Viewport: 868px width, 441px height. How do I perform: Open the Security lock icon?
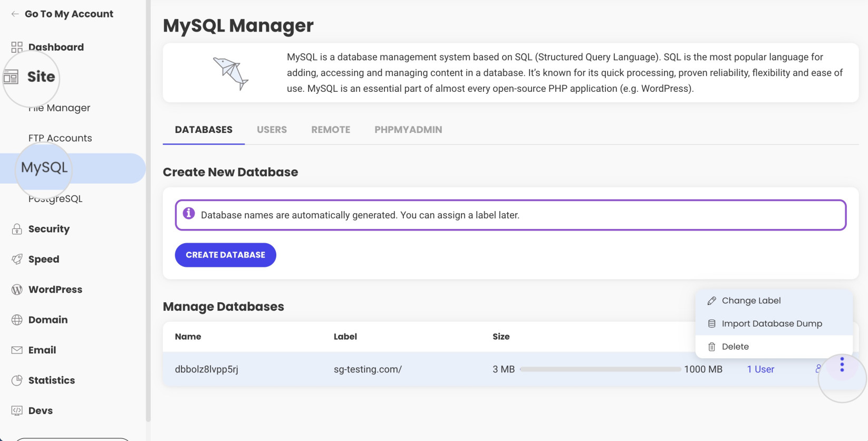coord(17,229)
